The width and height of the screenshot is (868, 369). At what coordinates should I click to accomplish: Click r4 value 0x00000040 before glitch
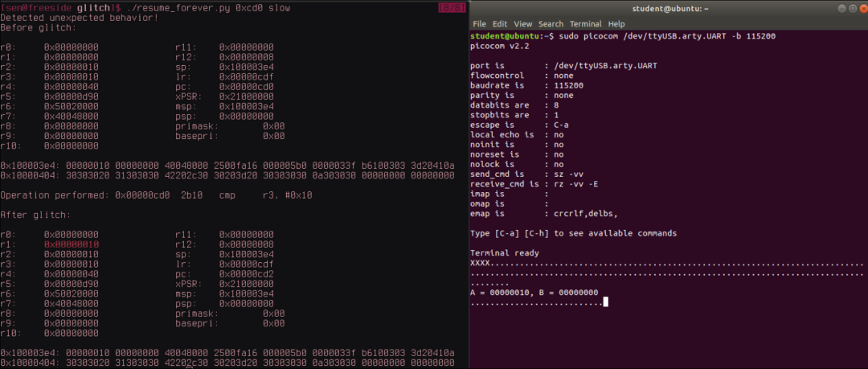(72, 87)
